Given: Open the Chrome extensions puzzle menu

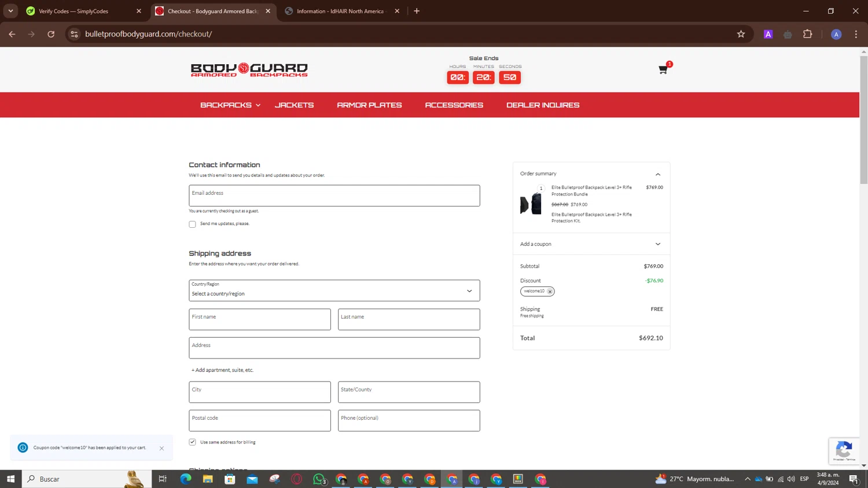Looking at the screenshot, I should (808, 34).
